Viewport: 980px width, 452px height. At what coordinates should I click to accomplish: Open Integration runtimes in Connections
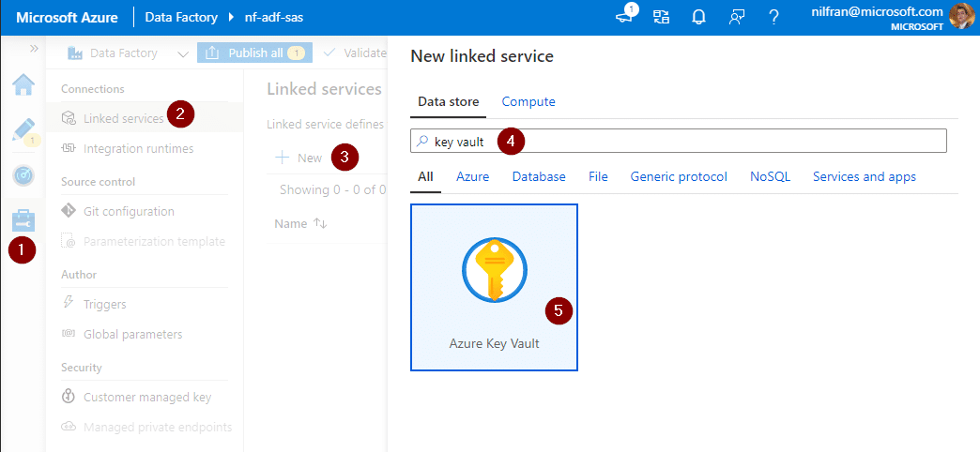[138, 148]
